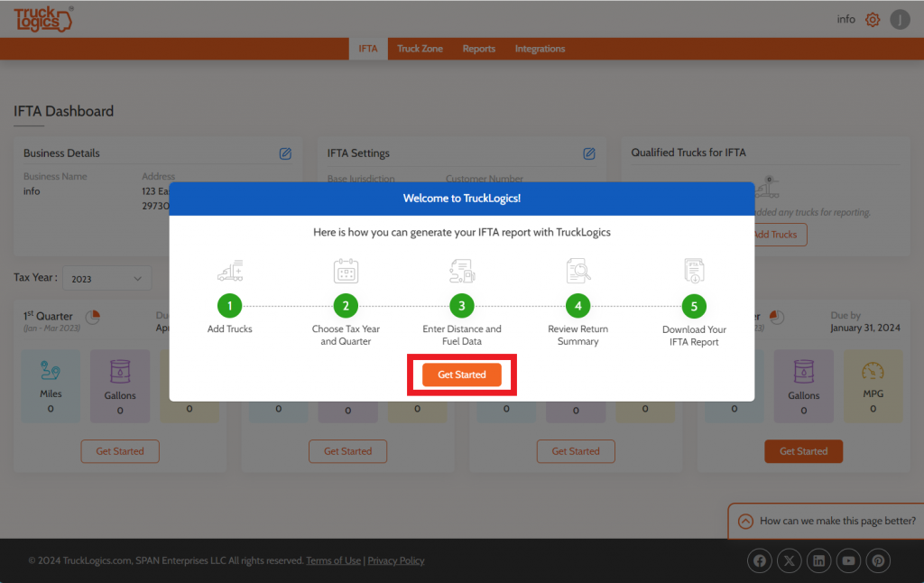Click step 1 green circle
The image size is (924, 583).
230,306
